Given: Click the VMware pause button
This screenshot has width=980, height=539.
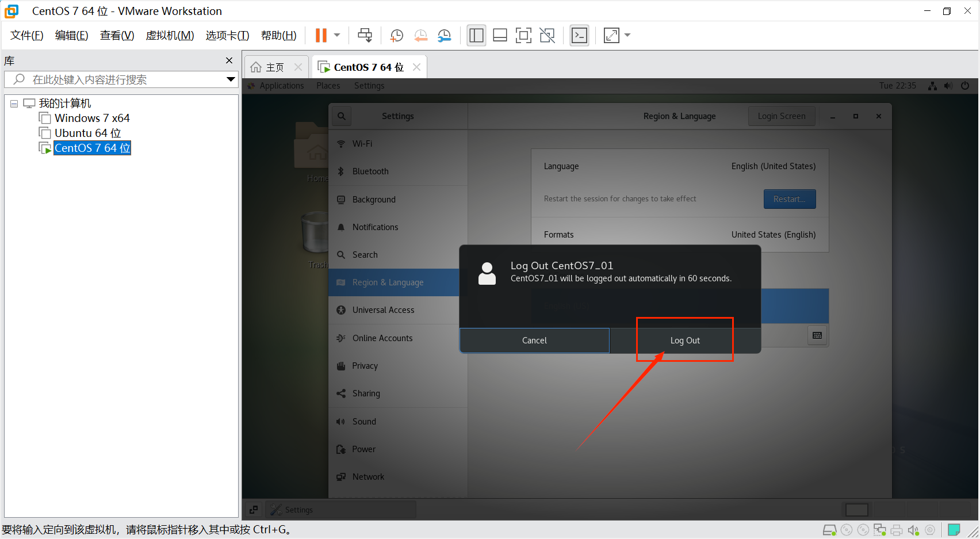Looking at the screenshot, I should [321, 36].
